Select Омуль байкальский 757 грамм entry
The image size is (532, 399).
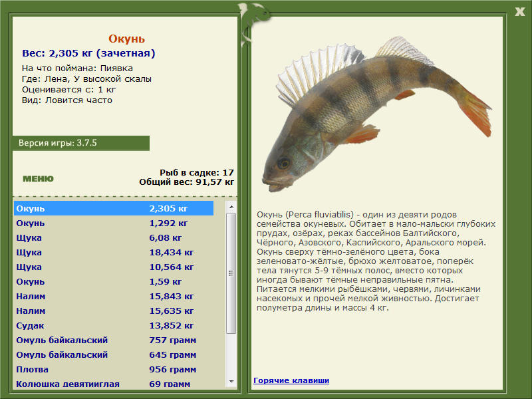114,340
